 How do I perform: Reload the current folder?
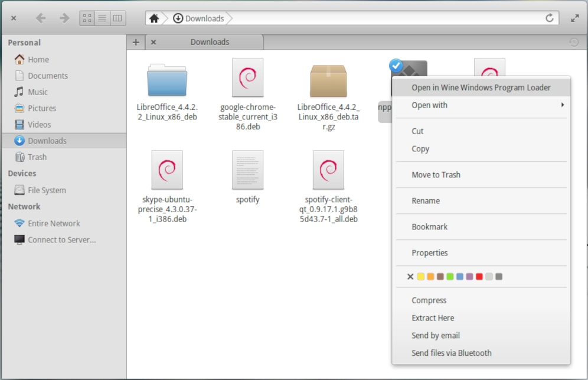click(x=550, y=18)
